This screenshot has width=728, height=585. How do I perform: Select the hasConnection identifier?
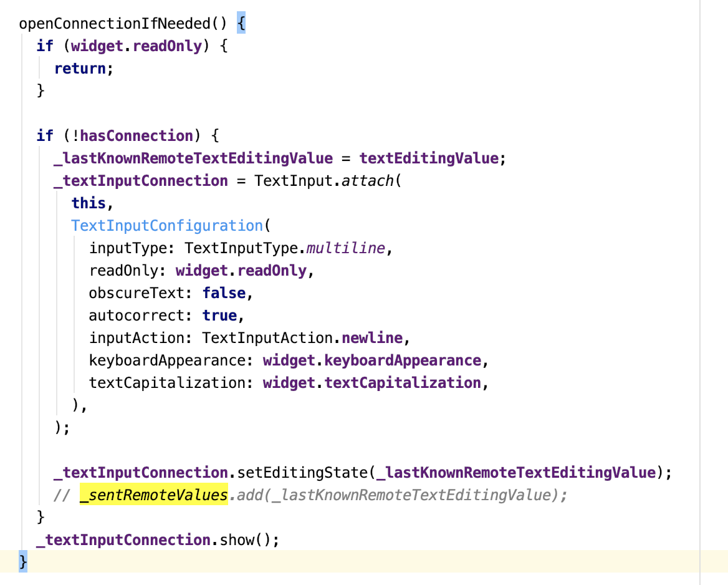point(134,135)
